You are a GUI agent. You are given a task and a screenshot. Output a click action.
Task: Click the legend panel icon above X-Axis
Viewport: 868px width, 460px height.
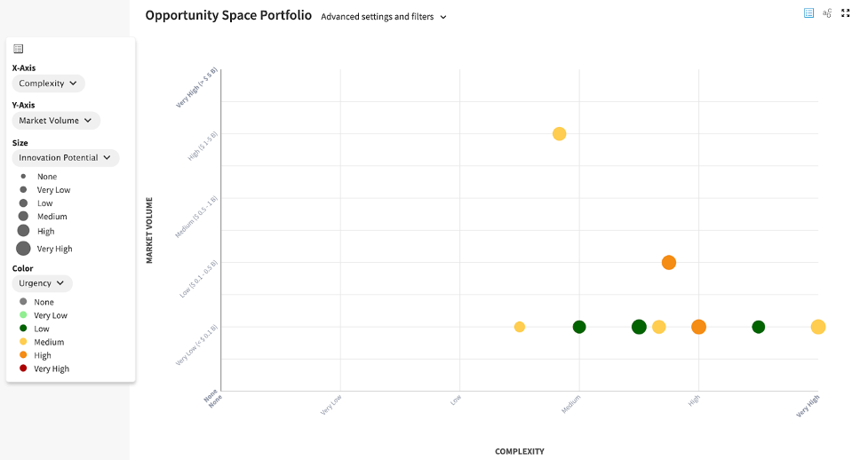[19, 49]
